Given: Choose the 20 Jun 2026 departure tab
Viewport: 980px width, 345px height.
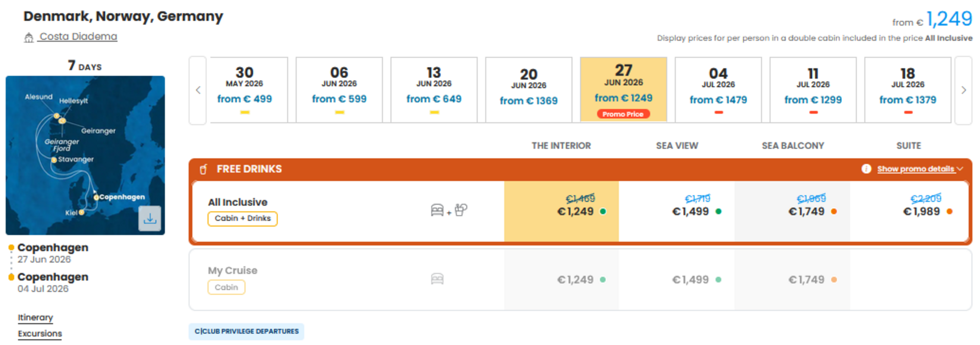Looking at the screenshot, I should [529, 90].
